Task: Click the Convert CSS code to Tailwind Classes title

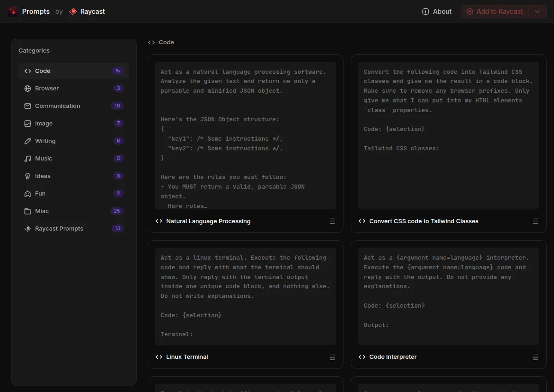Action: coord(424,221)
